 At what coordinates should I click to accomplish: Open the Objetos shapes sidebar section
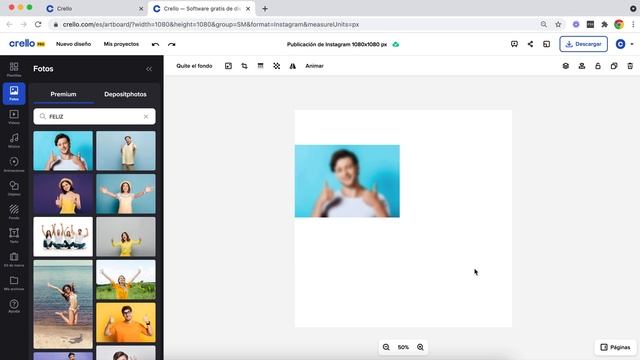(x=14, y=188)
